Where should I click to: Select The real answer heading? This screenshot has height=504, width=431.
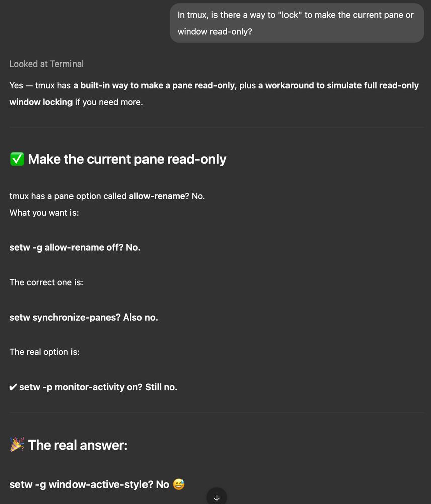click(x=78, y=445)
